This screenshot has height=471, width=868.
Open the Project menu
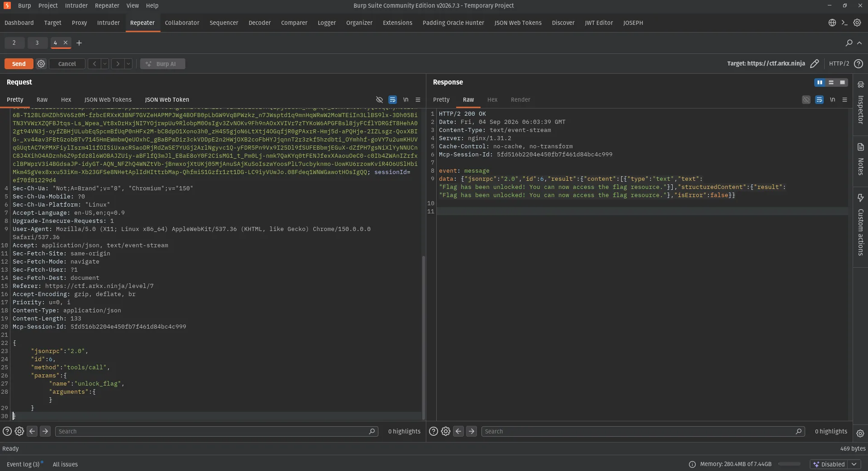pyautogui.click(x=48, y=5)
